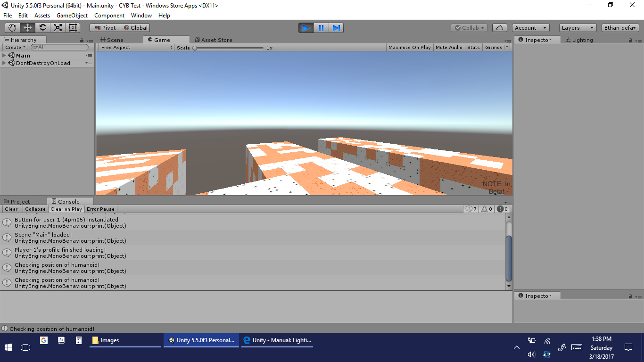The height and width of the screenshot is (362, 644).
Task: Open the GameObject menu
Action: coord(72,16)
